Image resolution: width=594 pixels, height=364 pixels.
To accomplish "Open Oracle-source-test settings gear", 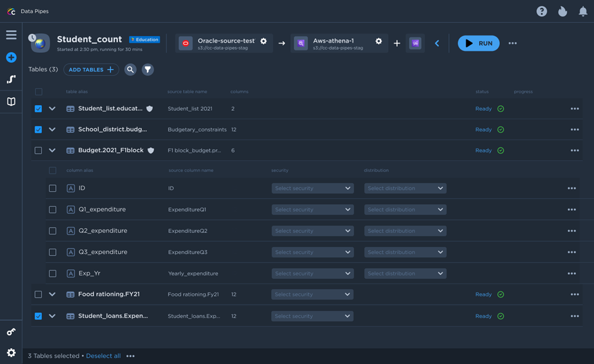I will [264, 41].
